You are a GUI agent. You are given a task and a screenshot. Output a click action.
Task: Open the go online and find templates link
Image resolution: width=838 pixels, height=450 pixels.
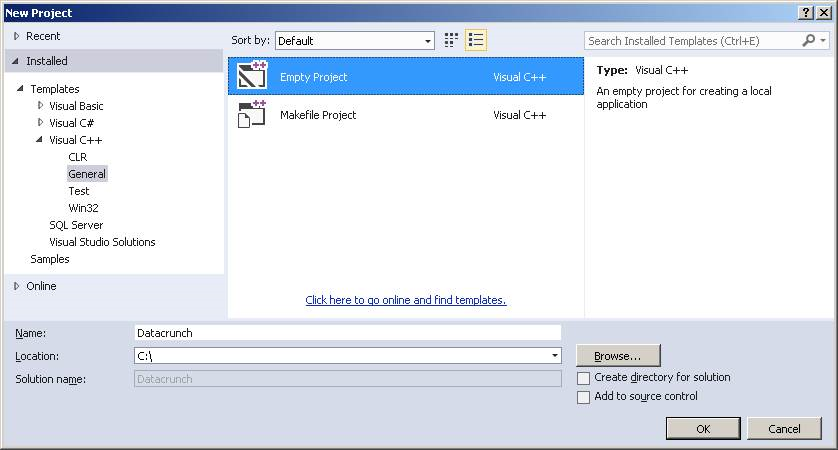pos(406,300)
